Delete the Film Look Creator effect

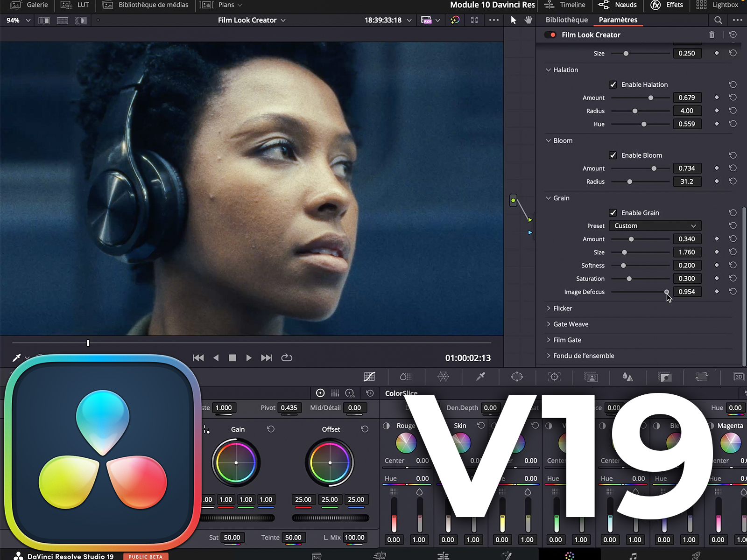tap(712, 35)
